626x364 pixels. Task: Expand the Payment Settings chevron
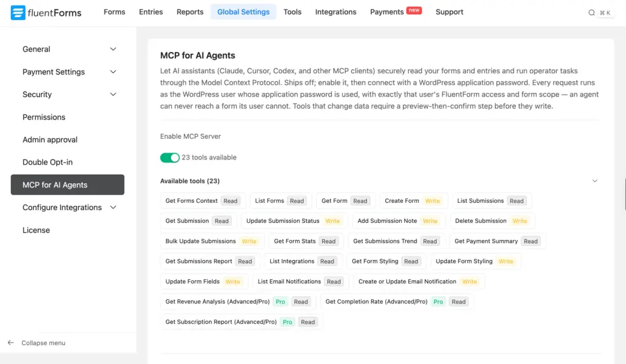(113, 72)
